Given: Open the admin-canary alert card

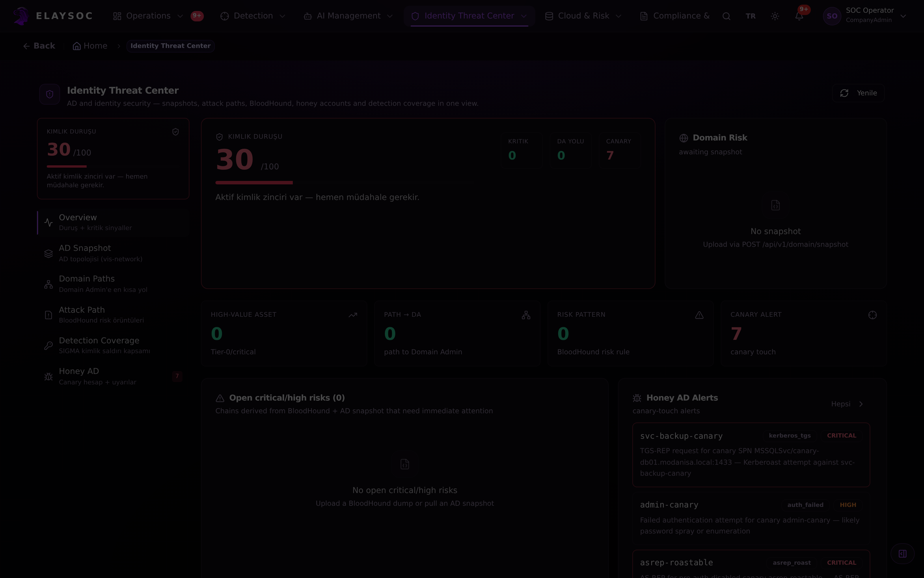Looking at the screenshot, I should 751,518.
